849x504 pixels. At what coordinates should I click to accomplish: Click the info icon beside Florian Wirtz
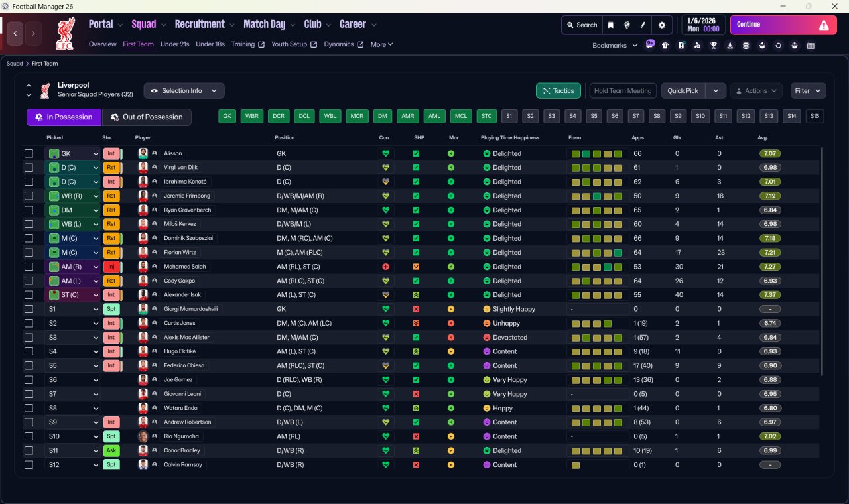click(155, 253)
